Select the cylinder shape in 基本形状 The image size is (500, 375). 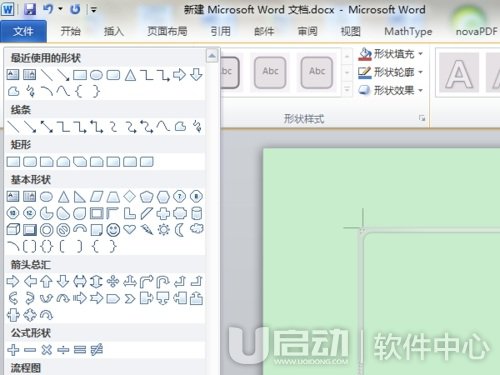[197, 213]
